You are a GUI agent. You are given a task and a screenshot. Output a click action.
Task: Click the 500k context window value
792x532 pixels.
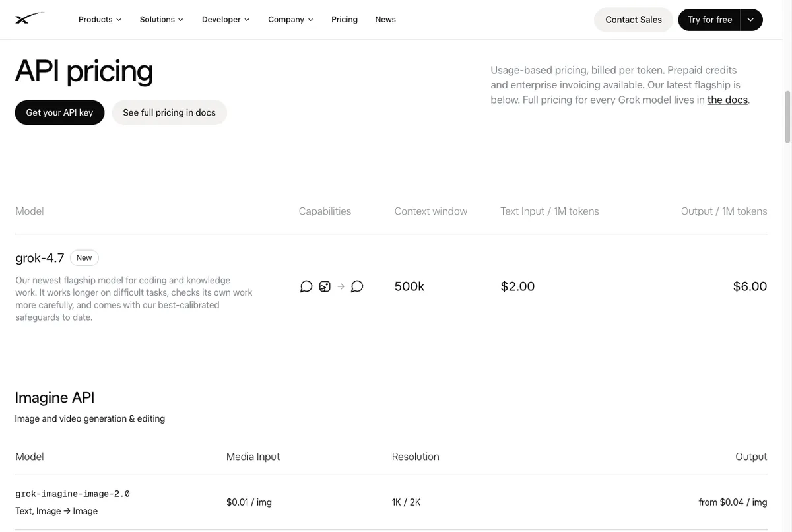pyautogui.click(x=409, y=286)
